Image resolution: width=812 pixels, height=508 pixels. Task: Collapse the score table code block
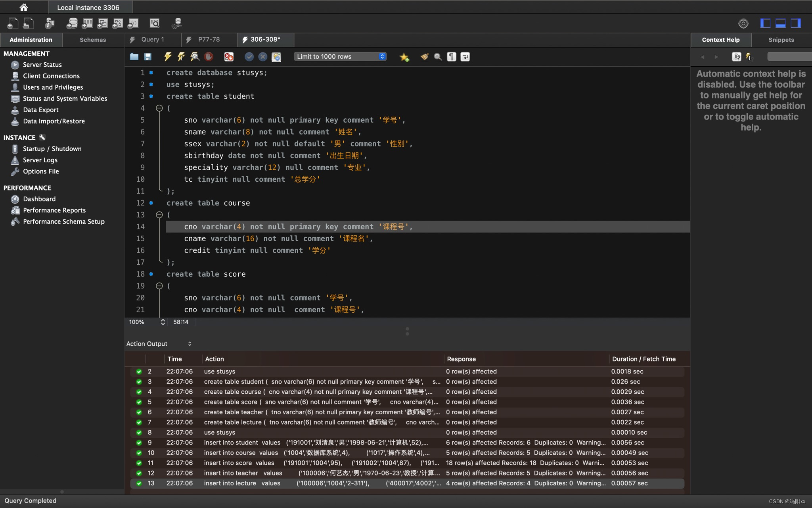[x=159, y=286]
